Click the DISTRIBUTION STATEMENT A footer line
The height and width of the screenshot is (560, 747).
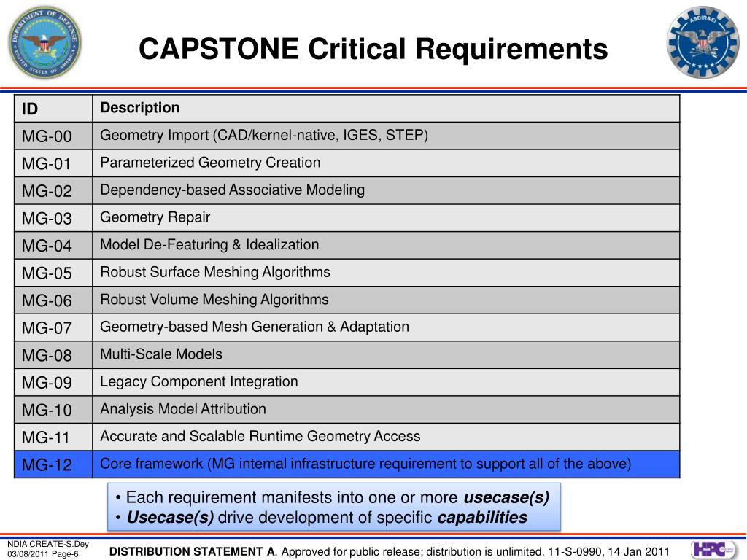(390, 552)
